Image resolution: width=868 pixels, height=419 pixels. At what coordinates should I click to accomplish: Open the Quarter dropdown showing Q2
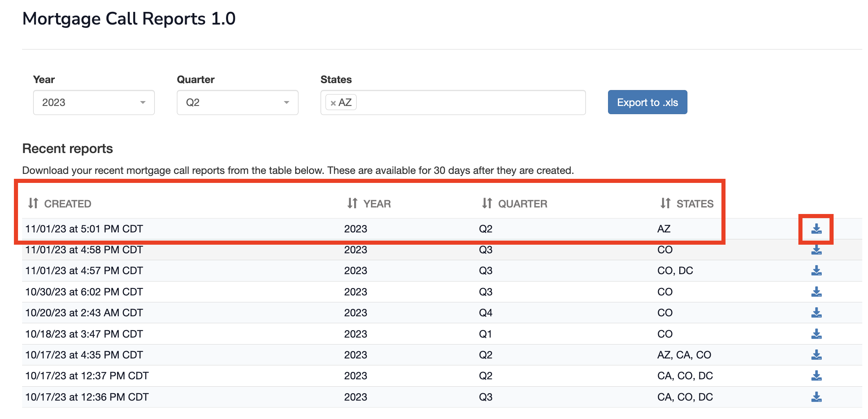pyautogui.click(x=237, y=102)
